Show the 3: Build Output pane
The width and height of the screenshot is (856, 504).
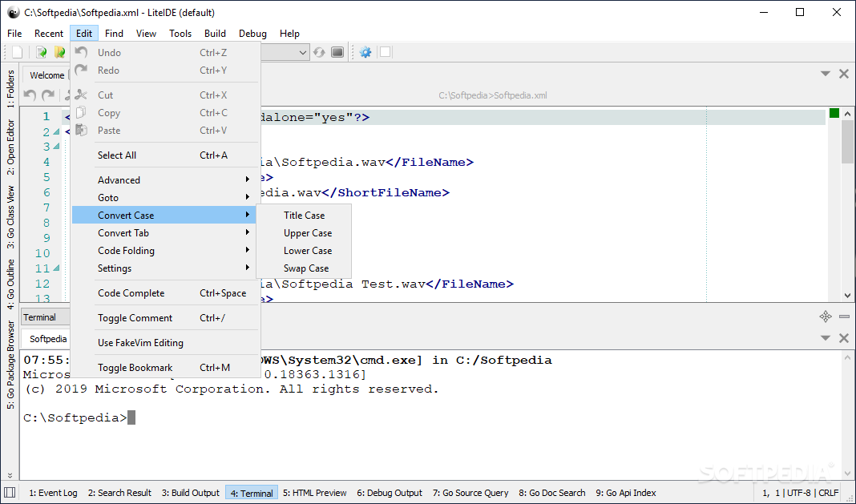(x=191, y=493)
